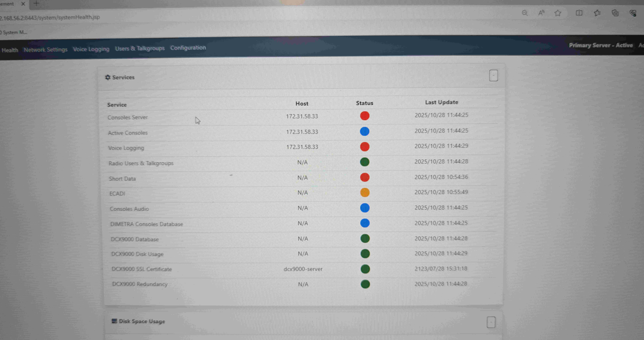Select the DIMETRA Consoles Database service name

click(x=146, y=224)
